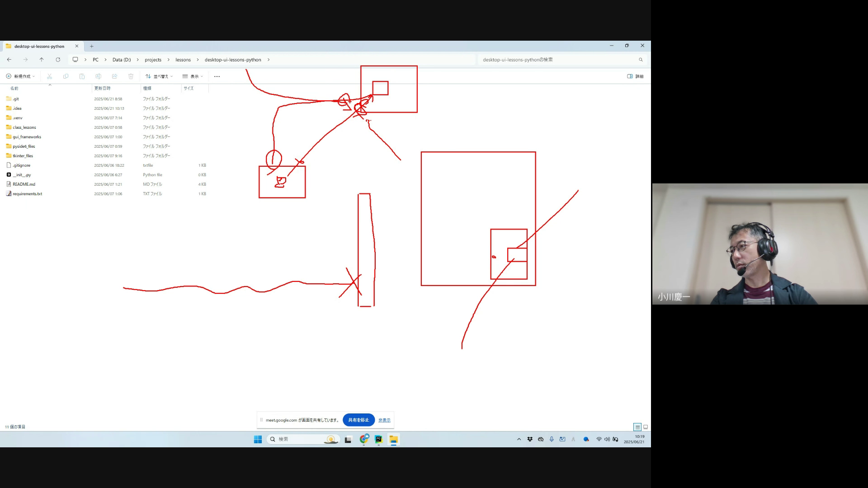Click the back navigation arrow
The width and height of the screenshot is (868, 488).
pos(9,60)
